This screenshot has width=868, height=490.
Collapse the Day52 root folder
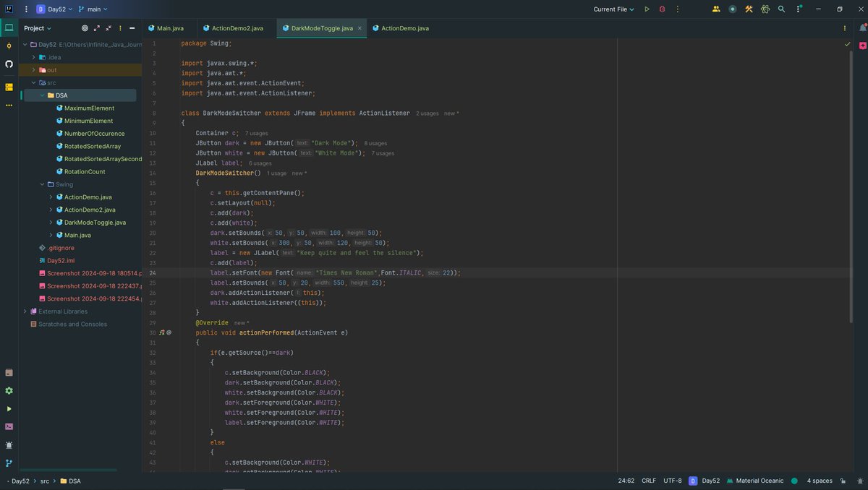[x=25, y=45]
